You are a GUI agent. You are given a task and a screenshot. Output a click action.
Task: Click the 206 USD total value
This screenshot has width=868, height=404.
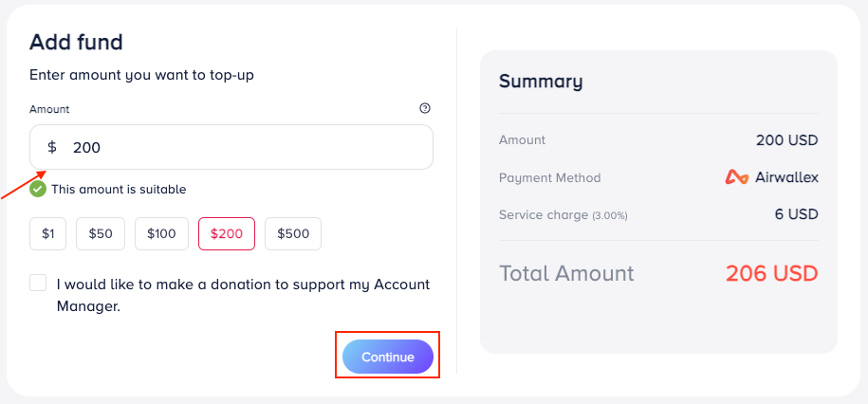771,273
